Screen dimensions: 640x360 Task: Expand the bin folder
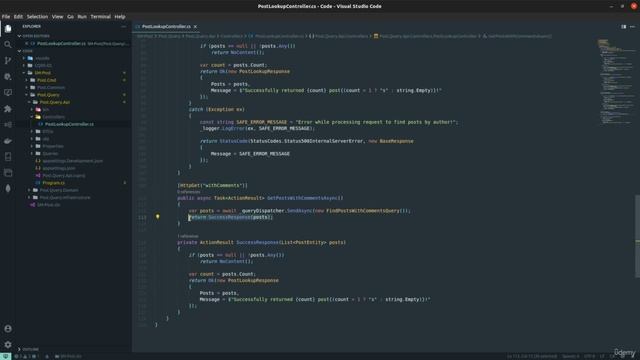(46, 109)
